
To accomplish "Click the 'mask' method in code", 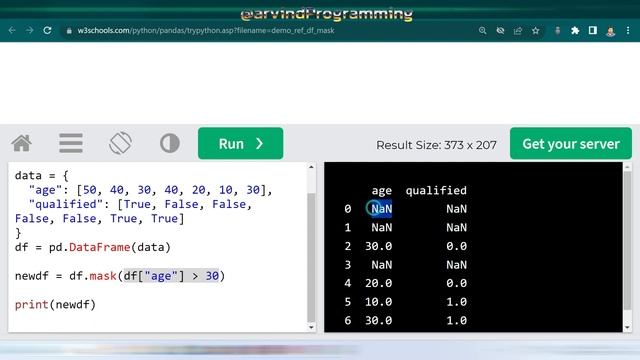I will point(103,276).
